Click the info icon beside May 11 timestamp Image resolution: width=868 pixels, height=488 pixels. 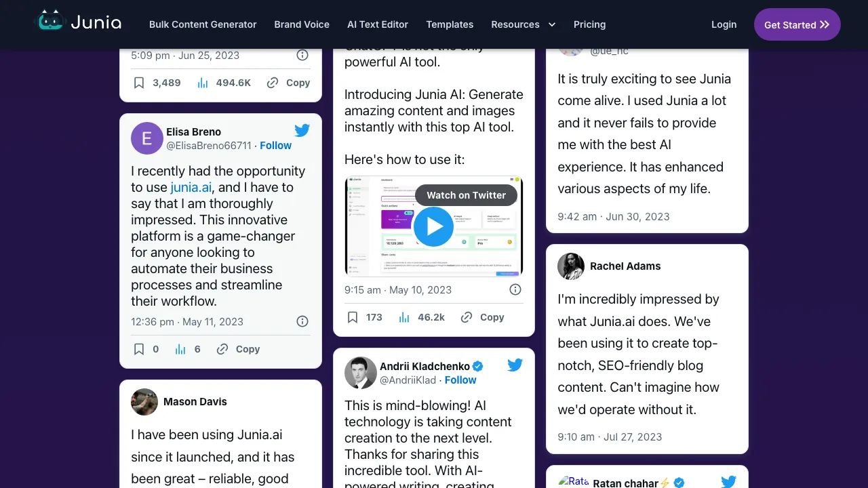pyautogui.click(x=302, y=321)
